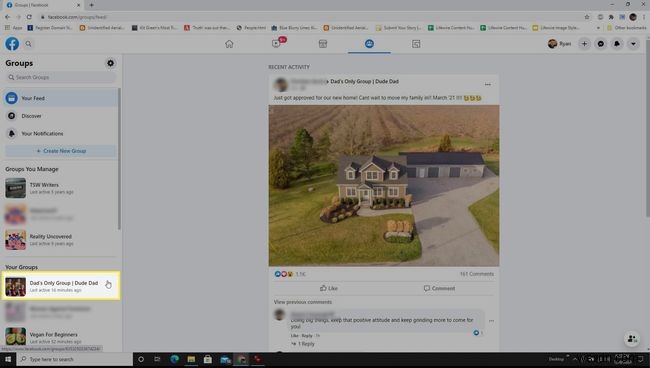
Task: Go to the Home feed icon
Action: pos(229,44)
